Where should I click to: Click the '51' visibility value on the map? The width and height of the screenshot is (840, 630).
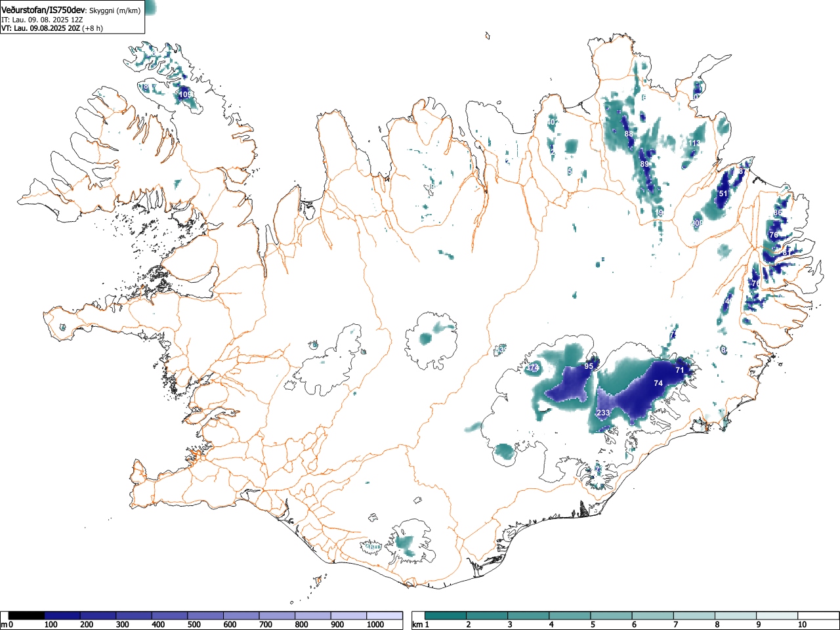(x=723, y=194)
